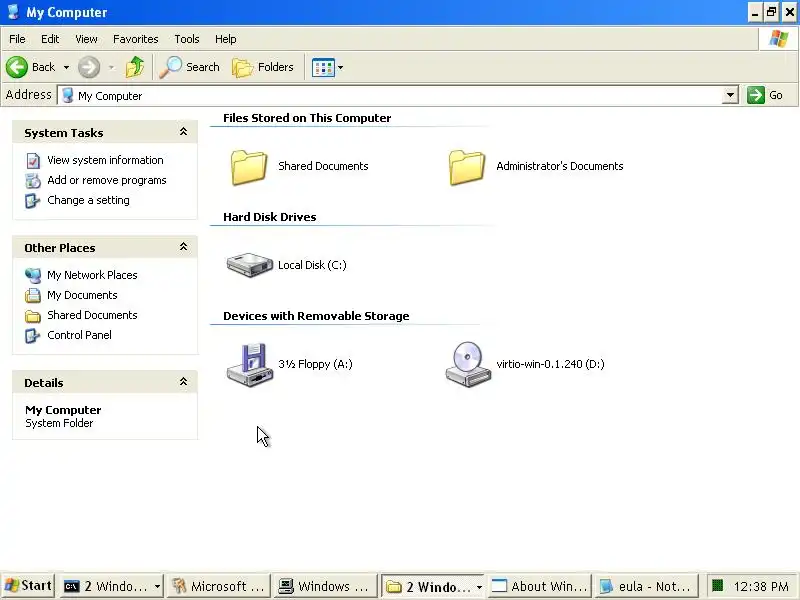Open the folder windows taskbar group
The height and width of the screenshot is (600, 800).
(434, 586)
